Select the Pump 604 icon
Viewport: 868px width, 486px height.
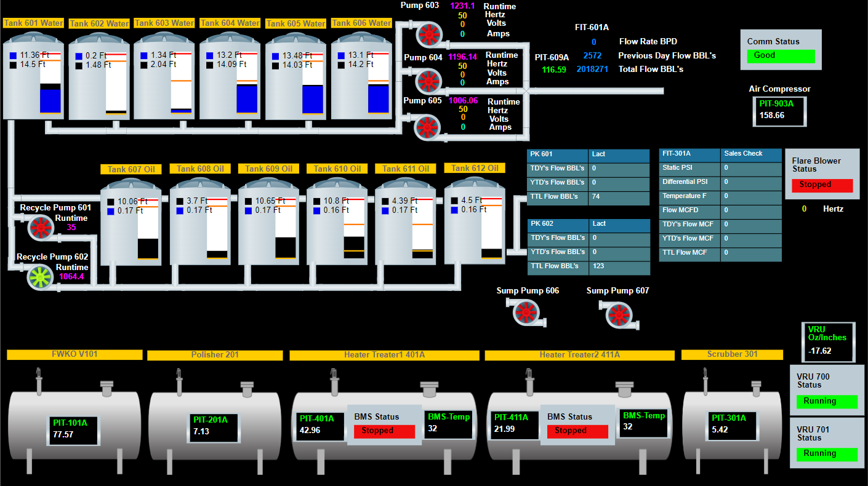[x=428, y=81]
